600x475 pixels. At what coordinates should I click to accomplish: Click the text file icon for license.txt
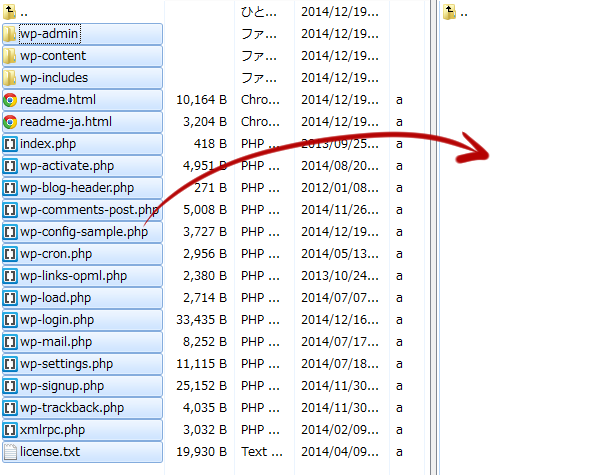10,452
